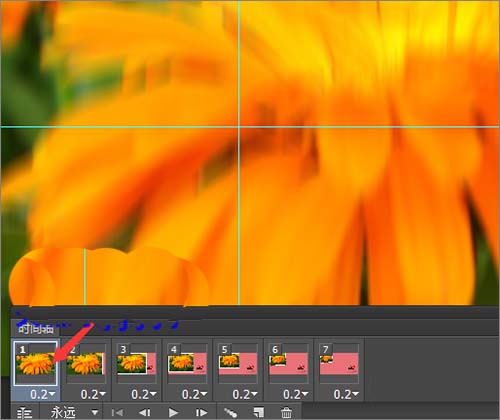500x420 pixels.
Task: Select the first frame button
Action: 117,413
